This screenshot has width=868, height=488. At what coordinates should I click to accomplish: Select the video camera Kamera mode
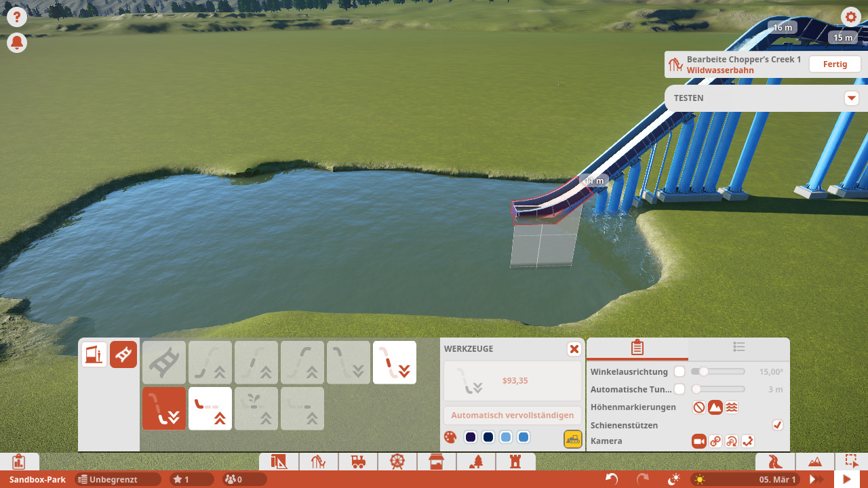point(699,441)
